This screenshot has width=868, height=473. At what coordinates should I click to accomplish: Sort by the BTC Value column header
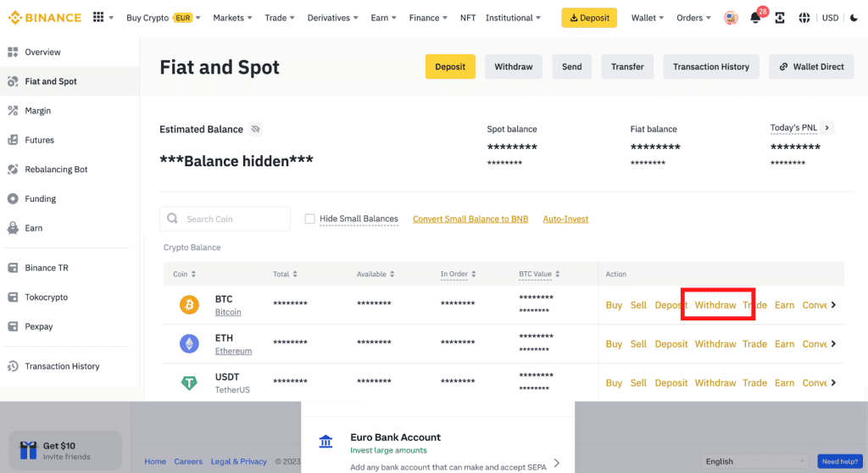(539, 274)
